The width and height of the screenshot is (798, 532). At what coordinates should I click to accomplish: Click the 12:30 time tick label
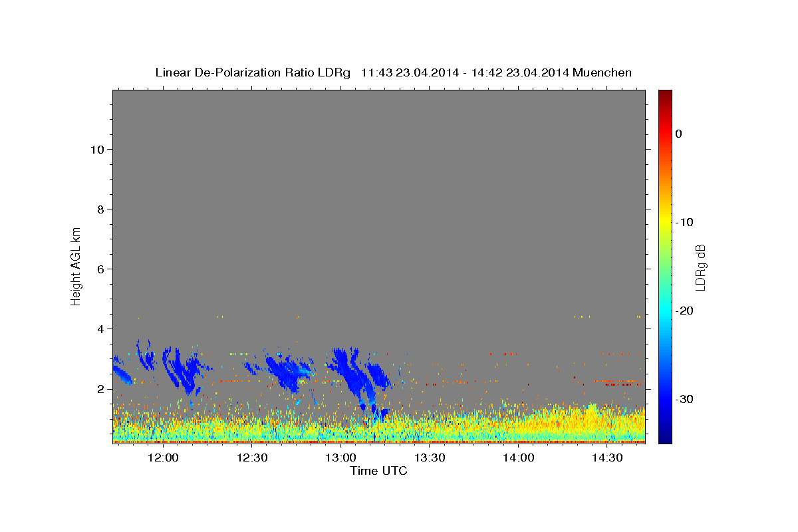[251, 458]
